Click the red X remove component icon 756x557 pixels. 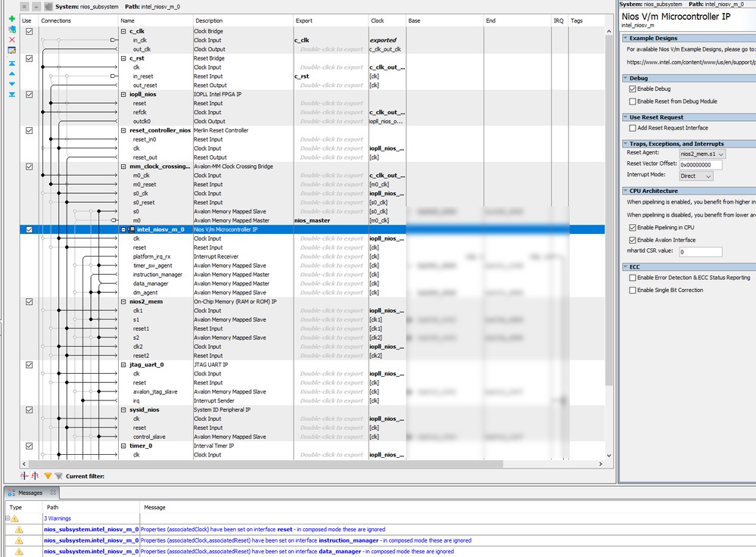(x=12, y=39)
